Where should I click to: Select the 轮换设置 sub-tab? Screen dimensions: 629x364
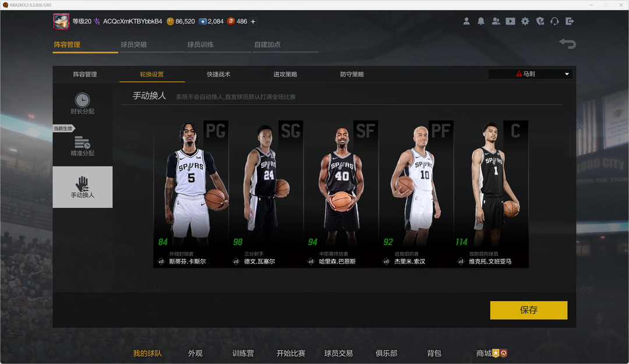pos(151,74)
